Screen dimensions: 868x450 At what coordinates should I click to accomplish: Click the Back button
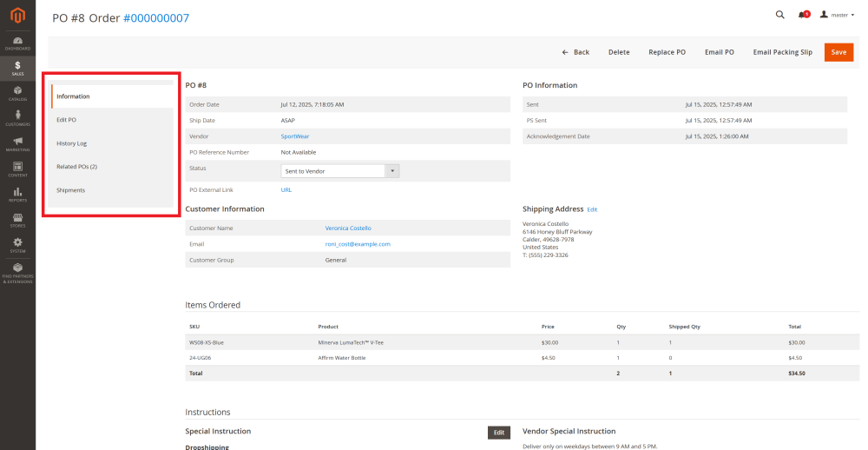click(575, 52)
